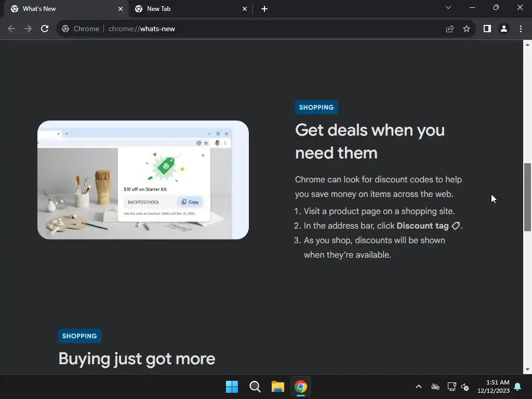The width and height of the screenshot is (532, 399).
Task: Click the page vertical scrollbar thumb
Action: 527,197
